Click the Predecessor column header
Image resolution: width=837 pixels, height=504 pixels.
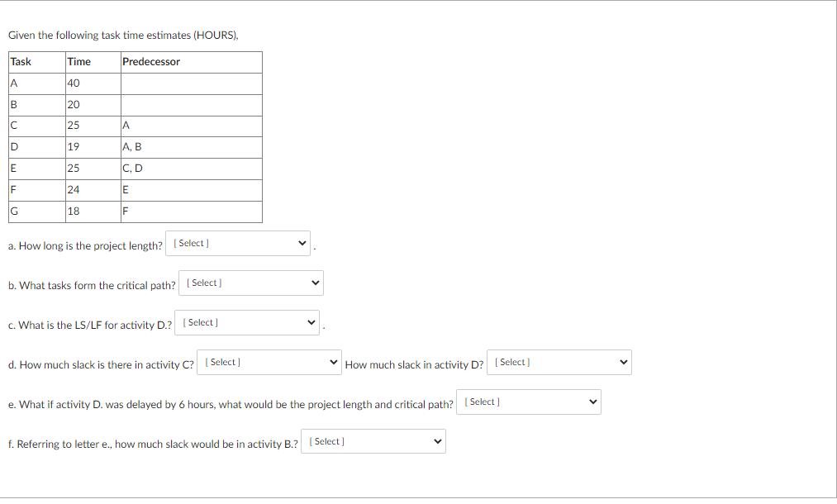coord(149,61)
